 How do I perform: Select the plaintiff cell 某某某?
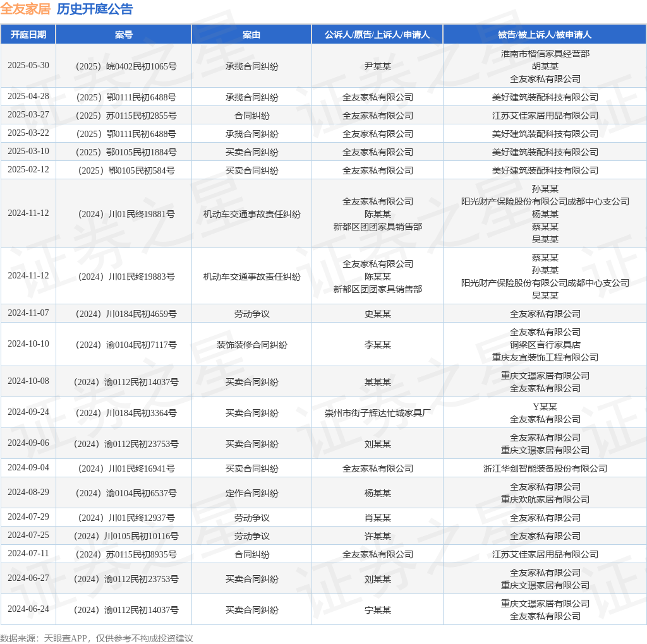(x=378, y=382)
